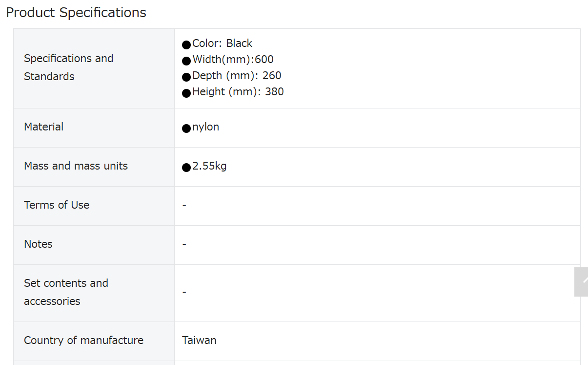Click the Material row label
This screenshot has width=588, height=365.
43,127
